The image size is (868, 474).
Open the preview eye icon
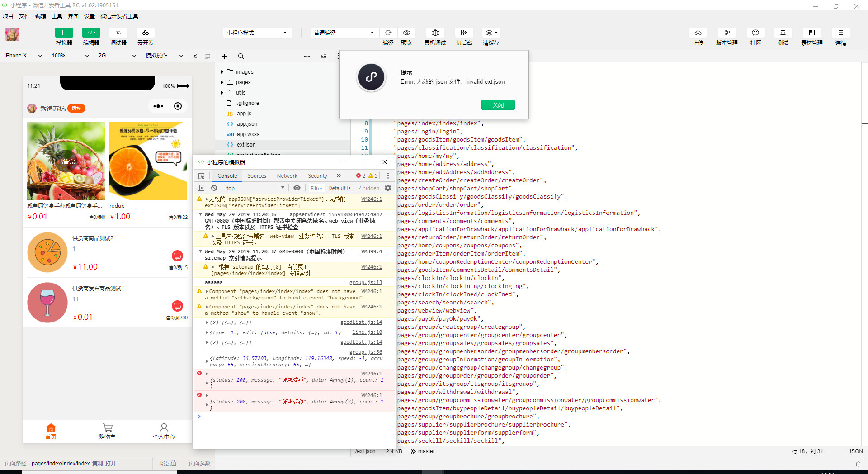coord(406,33)
